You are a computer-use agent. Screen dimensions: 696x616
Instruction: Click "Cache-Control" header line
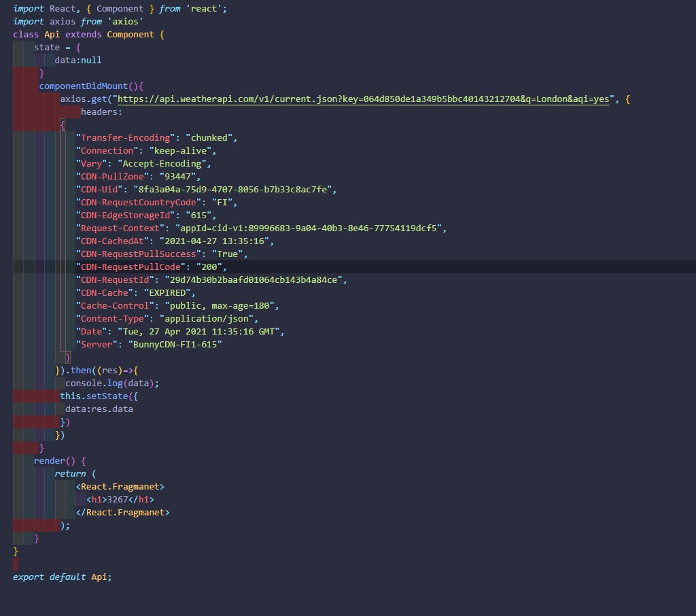(177, 305)
